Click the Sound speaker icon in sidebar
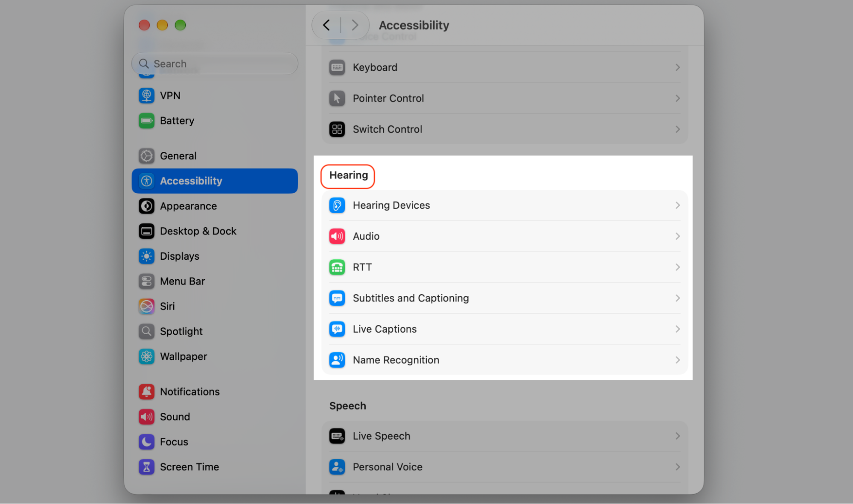 point(146,417)
